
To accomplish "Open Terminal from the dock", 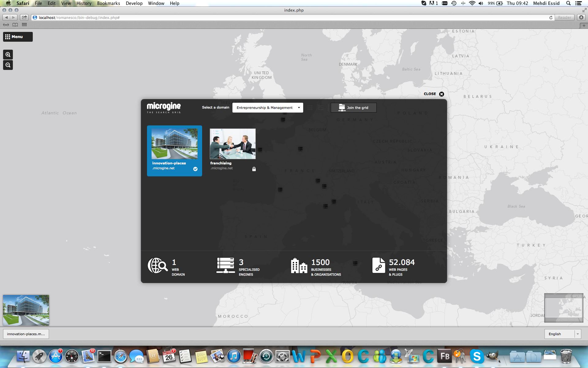I will (104, 356).
